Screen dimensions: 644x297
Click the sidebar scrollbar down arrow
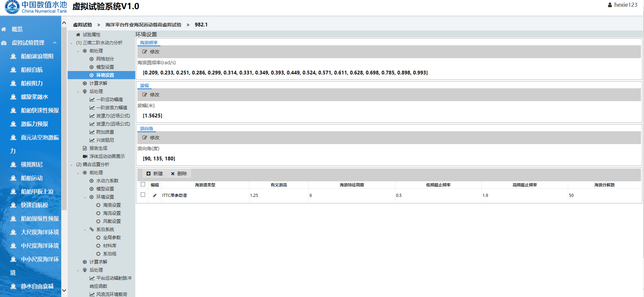pos(64,290)
